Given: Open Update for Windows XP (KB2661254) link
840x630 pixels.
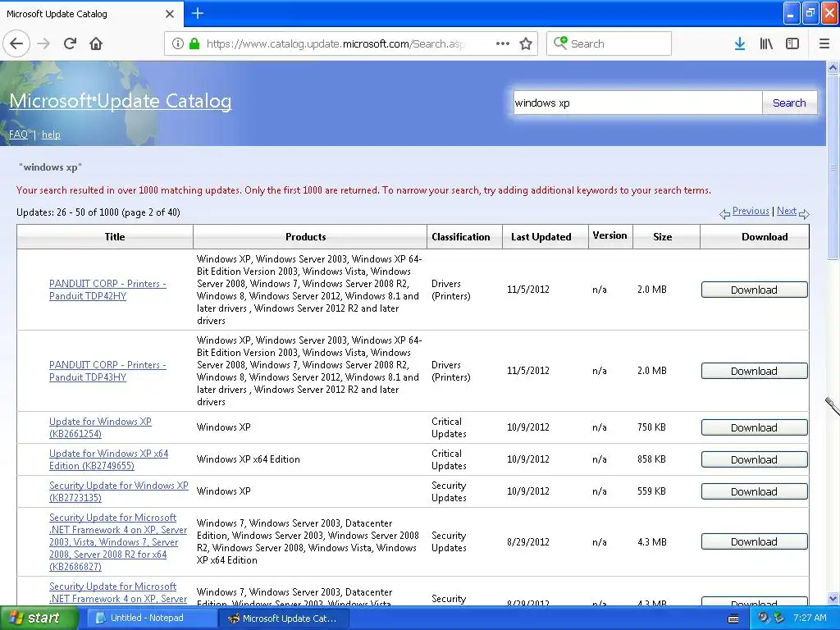Looking at the screenshot, I should click(100, 427).
